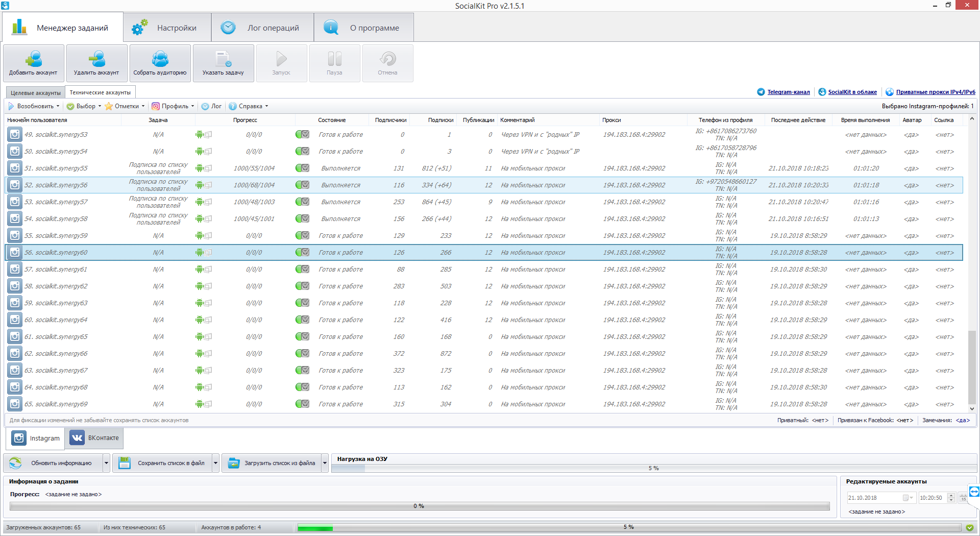Toggle state switch for socialkit.synergy53
Image resolution: width=980 pixels, height=536 pixels.
(302, 134)
